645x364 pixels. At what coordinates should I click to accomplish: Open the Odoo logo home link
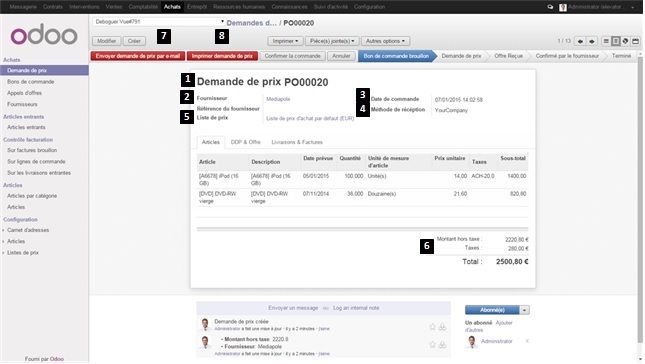(44, 36)
